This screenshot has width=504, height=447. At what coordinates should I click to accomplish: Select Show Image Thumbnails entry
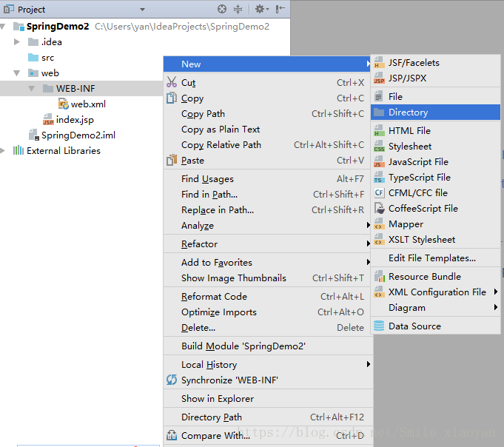pyautogui.click(x=269, y=278)
